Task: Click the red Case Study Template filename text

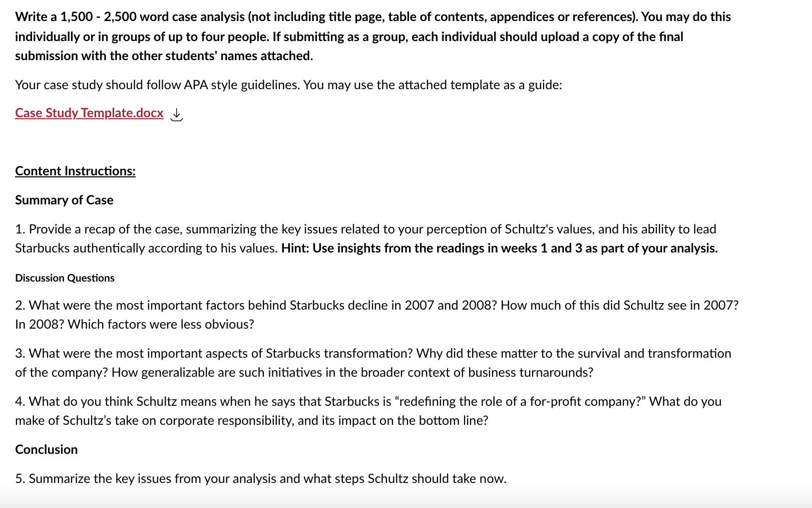Action: 88,113
